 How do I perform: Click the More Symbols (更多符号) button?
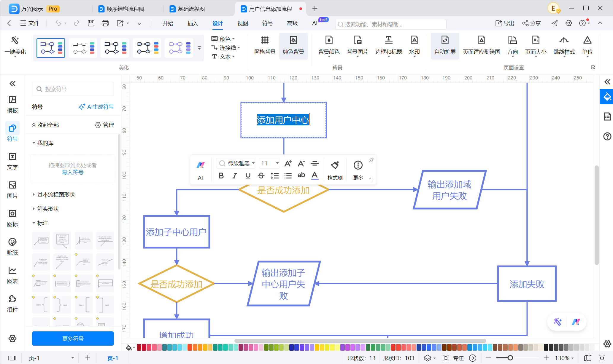(x=73, y=339)
